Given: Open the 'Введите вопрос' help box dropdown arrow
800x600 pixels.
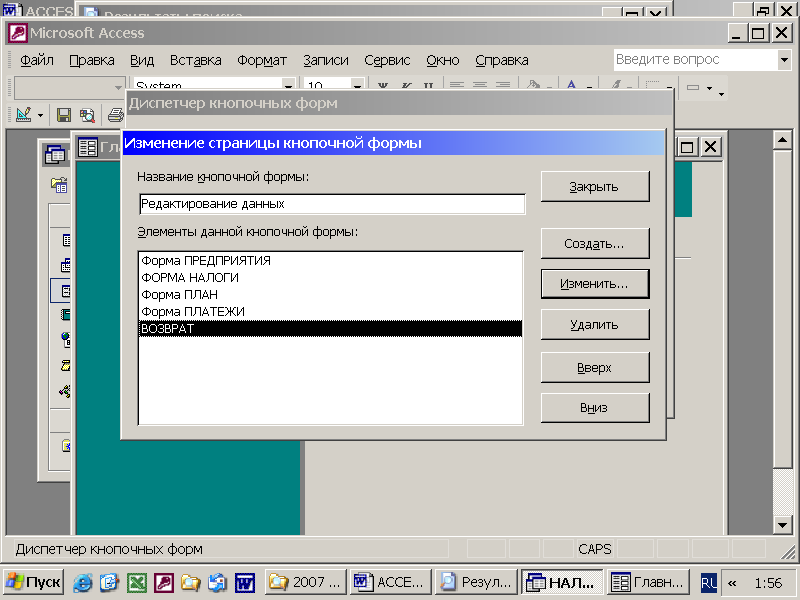Looking at the screenshot, I should pyautogui.click(x=785, y=60).
